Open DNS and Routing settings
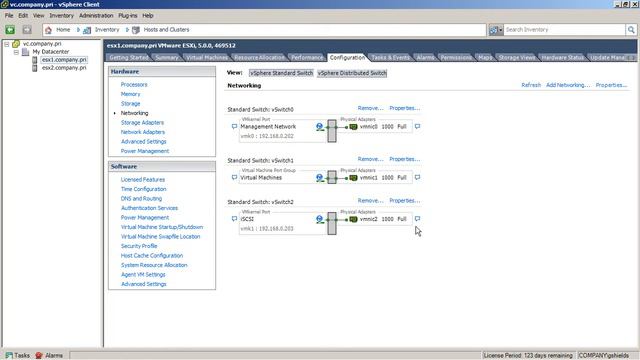 (141, 199)
